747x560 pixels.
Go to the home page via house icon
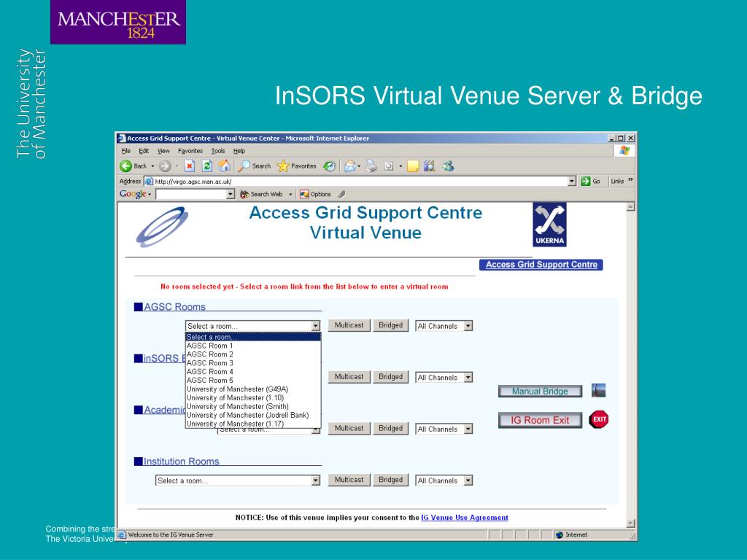pos(225,166)
